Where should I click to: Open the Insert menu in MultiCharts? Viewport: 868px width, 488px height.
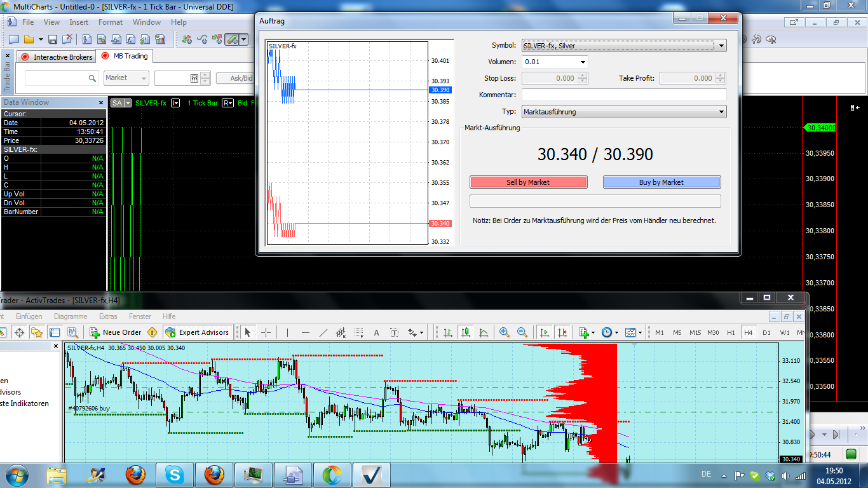point(79,22)
